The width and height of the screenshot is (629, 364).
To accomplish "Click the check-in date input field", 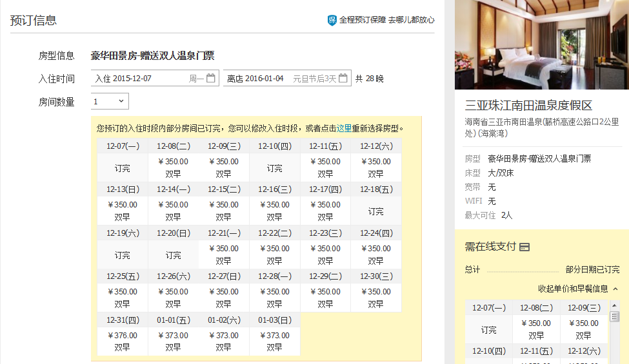I will pyautogui.click(x=148, y=79).
